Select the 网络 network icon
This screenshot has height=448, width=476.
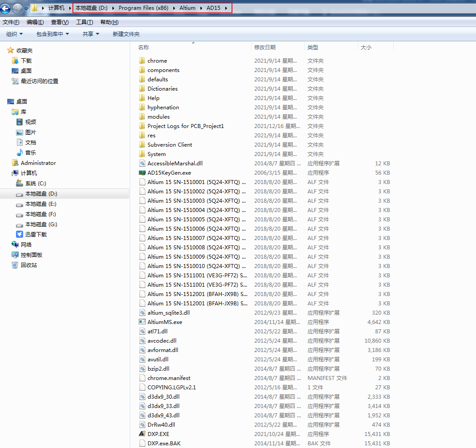coord(15,244)
